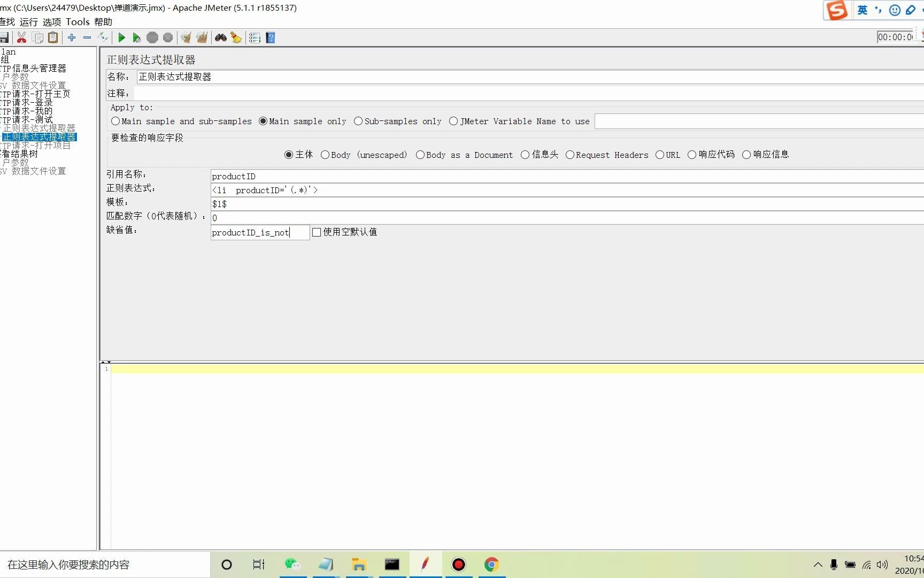The image size is (924, 578).
Task: Select Main sample only radio
Action: (303, 121)
